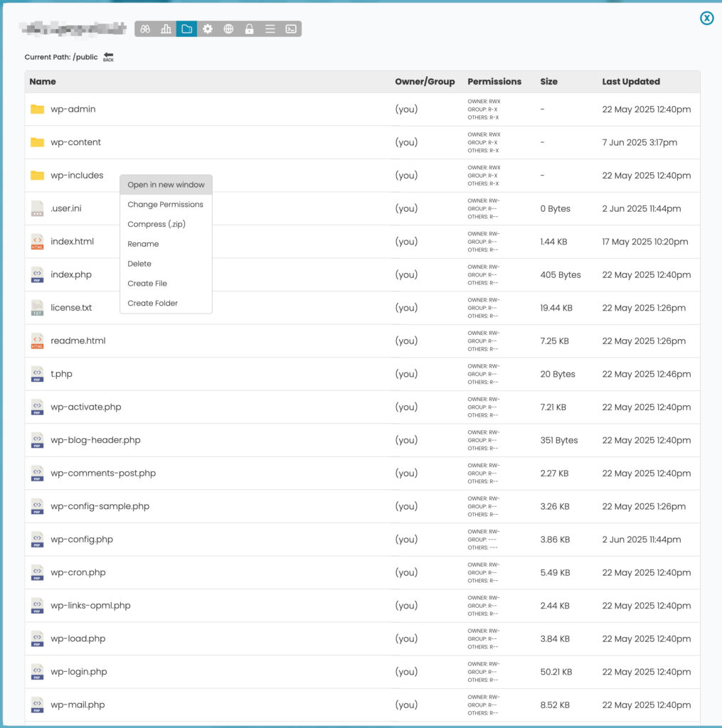Select the highlighted file manager folder icon
The width and height of the screenshot is (722, 728).
pos(187,28)
